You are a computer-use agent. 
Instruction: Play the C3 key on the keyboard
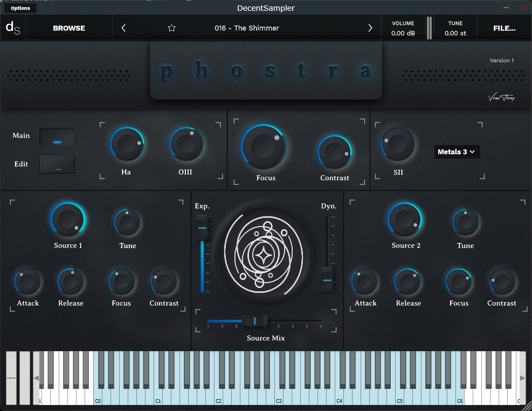click(x=279, y=397)
